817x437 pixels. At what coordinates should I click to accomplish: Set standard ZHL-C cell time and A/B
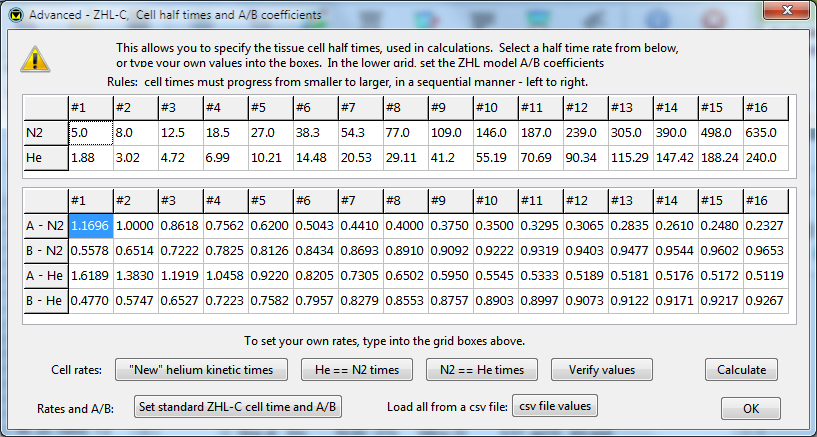[238, 406]
